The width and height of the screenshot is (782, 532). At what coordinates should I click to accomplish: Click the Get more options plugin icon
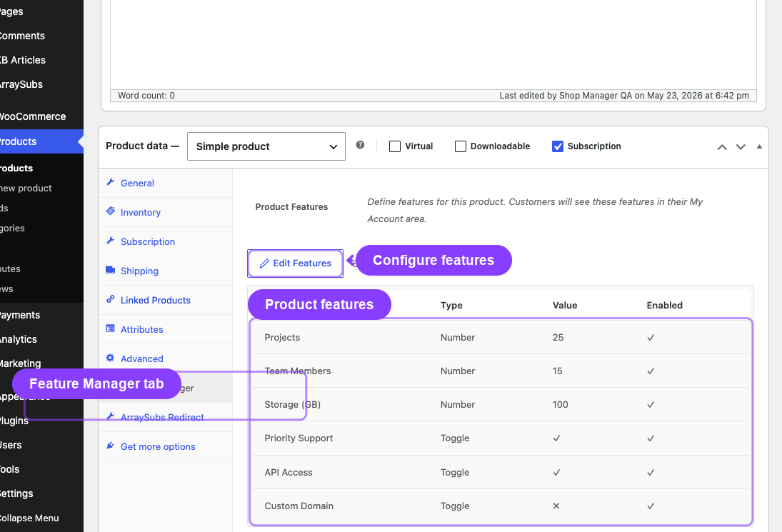[x=110, y=446]
